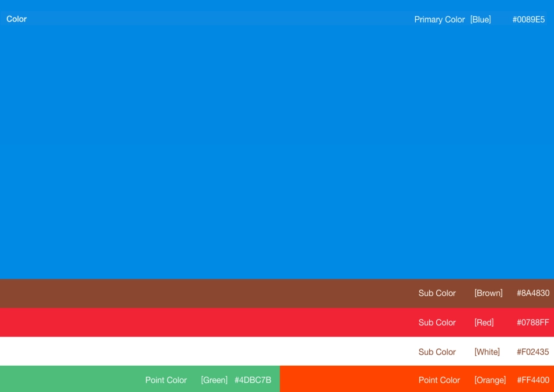Screen dimensions: 554x392
Task: Select the #F02435 hex code text
Action: (x=532, y=352)
